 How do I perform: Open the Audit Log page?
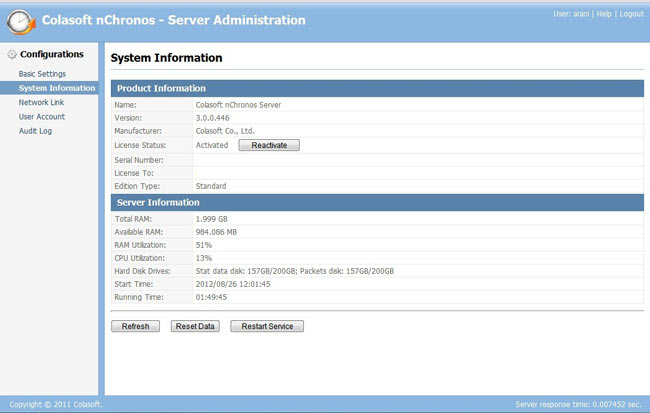click(35, 131)
